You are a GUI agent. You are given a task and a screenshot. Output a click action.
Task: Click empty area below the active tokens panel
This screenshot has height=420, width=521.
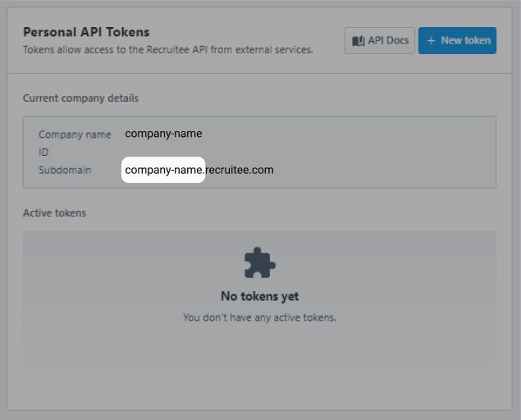259,399
